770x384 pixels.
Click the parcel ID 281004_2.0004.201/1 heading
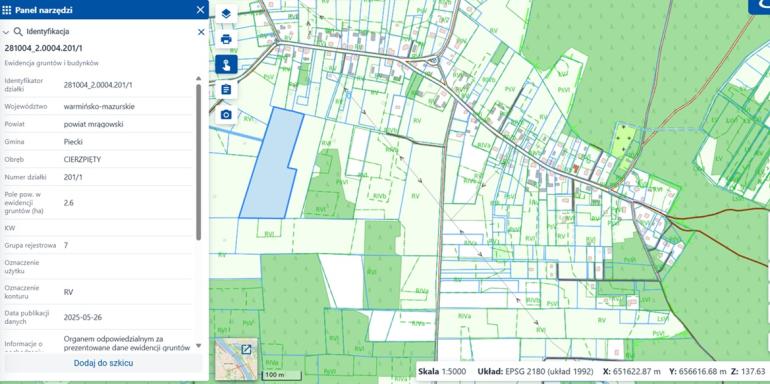click(x=44, y=48)
